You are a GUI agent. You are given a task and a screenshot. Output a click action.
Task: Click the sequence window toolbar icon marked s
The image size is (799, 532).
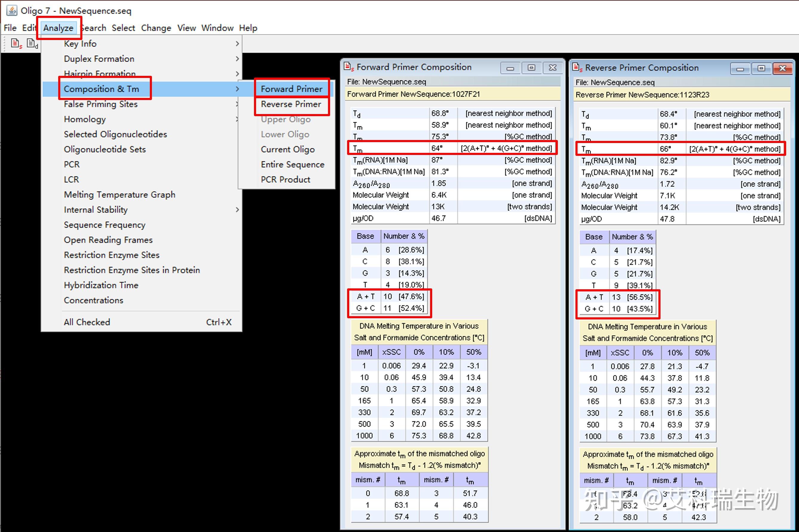[x=16, y=44]
